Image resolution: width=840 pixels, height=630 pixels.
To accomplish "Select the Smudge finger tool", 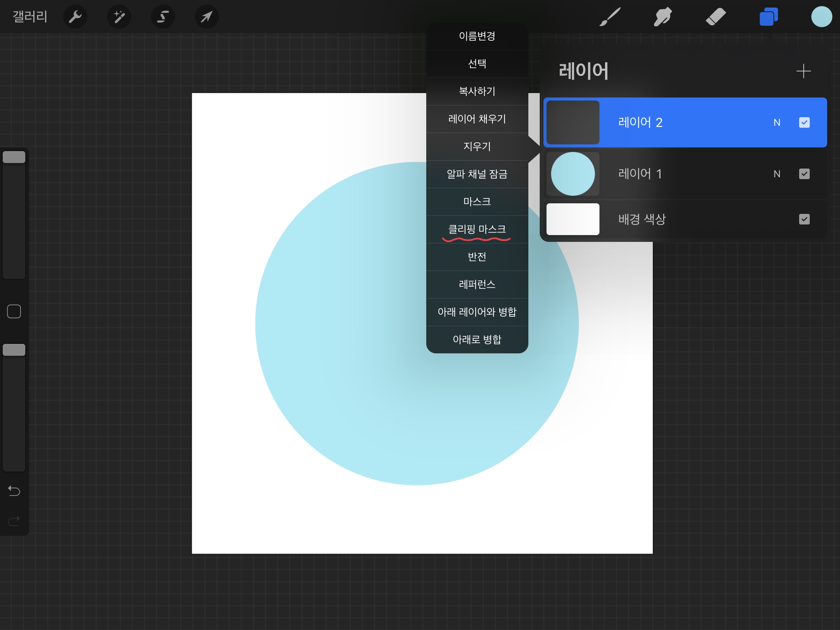I will pos(663,17).
